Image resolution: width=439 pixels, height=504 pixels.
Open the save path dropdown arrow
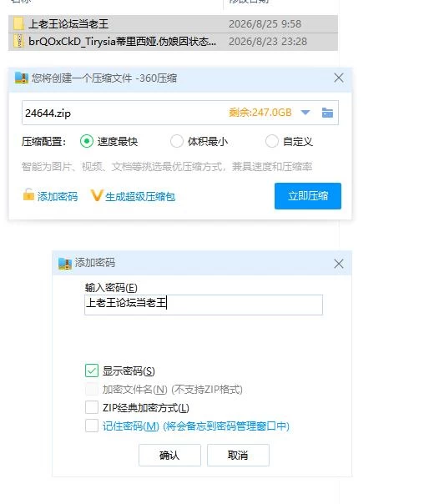pos(305,113)
